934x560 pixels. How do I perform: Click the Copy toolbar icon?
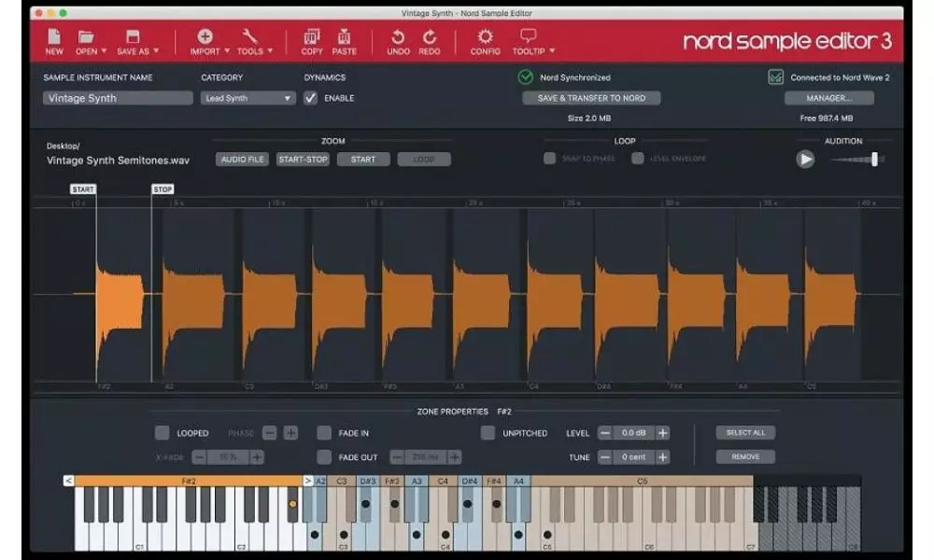click(312, 37)
